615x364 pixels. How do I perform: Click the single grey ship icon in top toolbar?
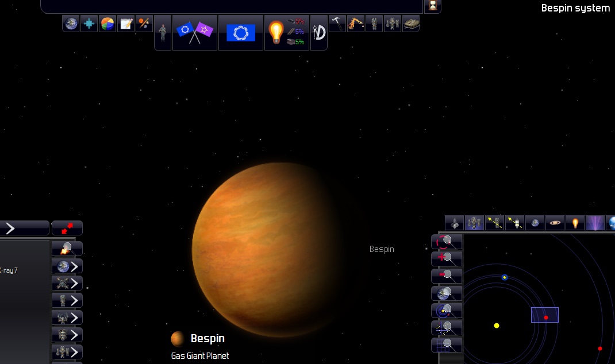point(374,24)
